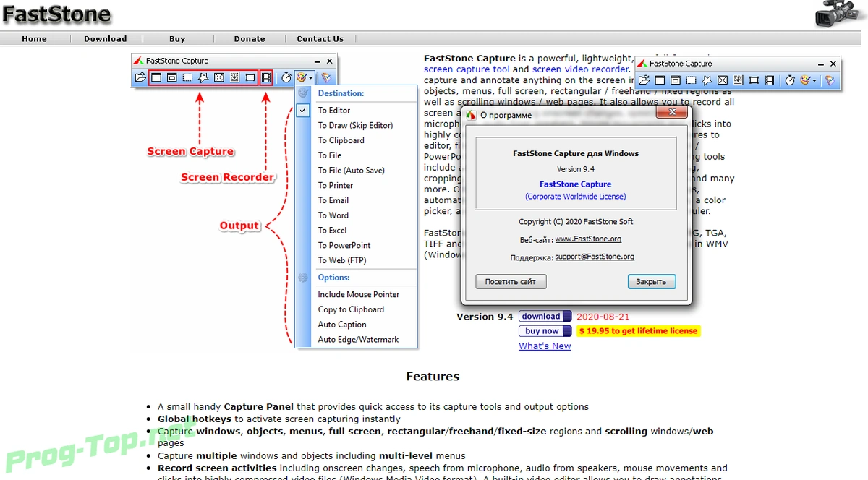
Task: Select To Draw (Skip Editor) destination
Action: pyautogui.click(x=356, y=125)
